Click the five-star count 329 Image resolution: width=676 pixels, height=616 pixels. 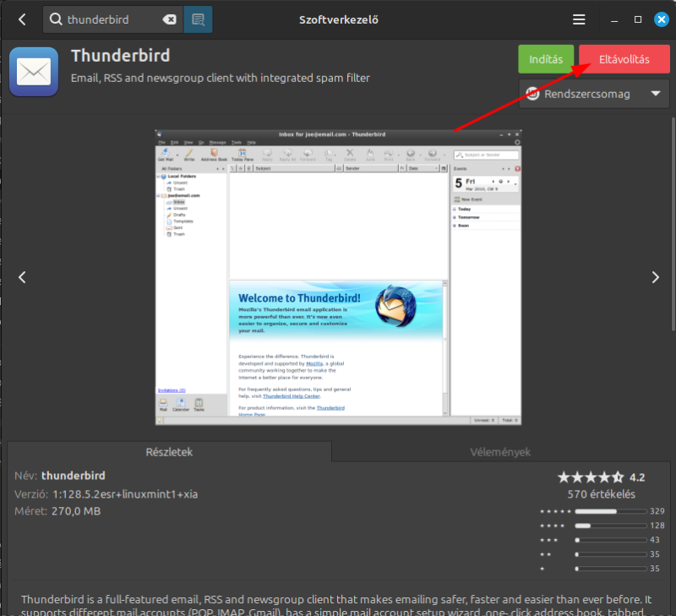657,511
